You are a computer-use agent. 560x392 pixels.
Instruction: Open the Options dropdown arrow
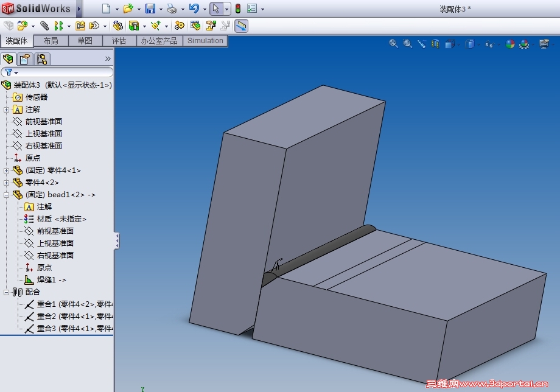pos(262,10)
